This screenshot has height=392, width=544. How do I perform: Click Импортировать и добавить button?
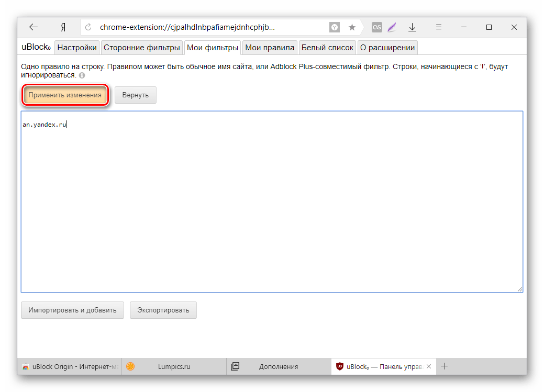[x=73, y=310]
